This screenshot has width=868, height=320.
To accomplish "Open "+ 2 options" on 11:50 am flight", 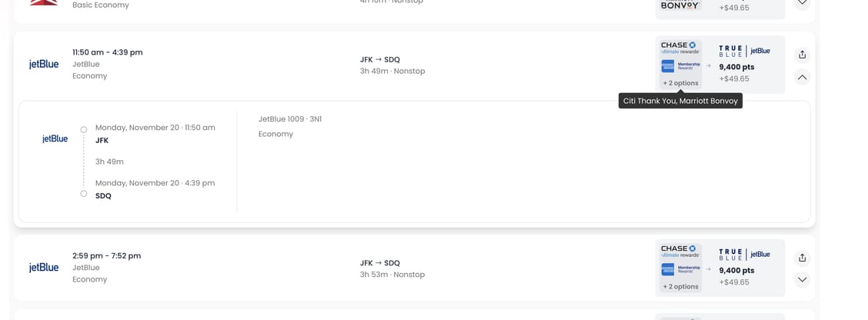I will [680, 83].
